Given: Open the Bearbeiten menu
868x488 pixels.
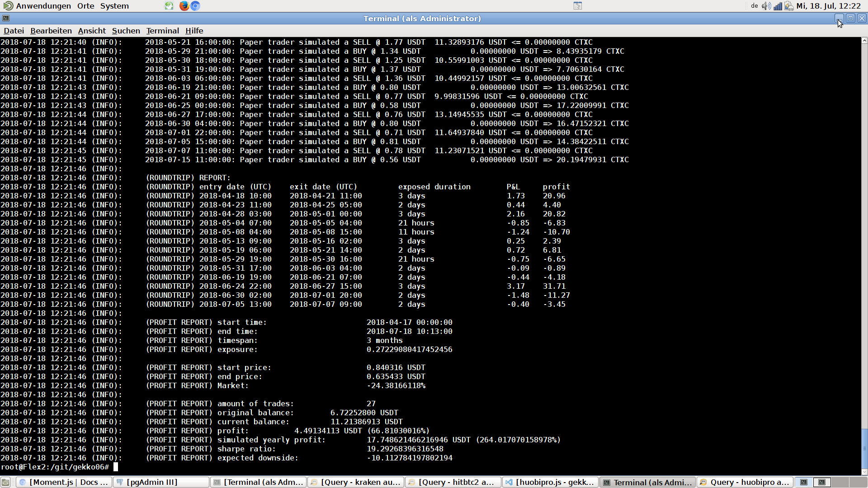Looking at the screenshot, I should pos(51,31).
